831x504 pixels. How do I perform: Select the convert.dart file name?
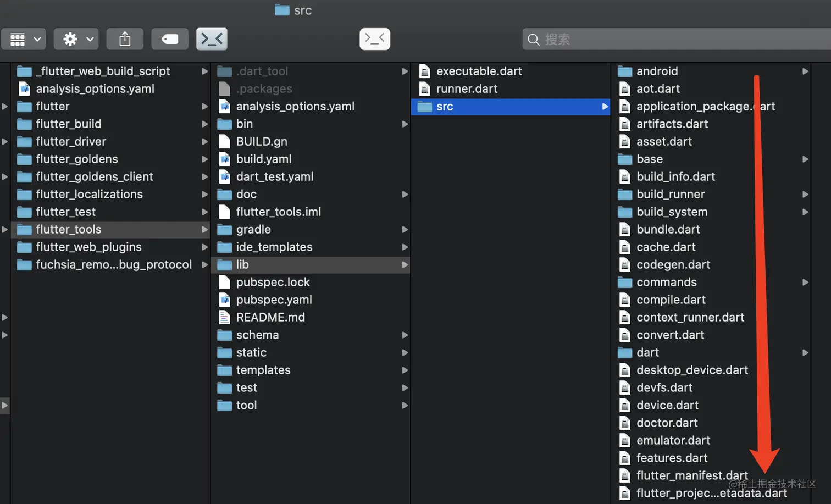[671, 335]
